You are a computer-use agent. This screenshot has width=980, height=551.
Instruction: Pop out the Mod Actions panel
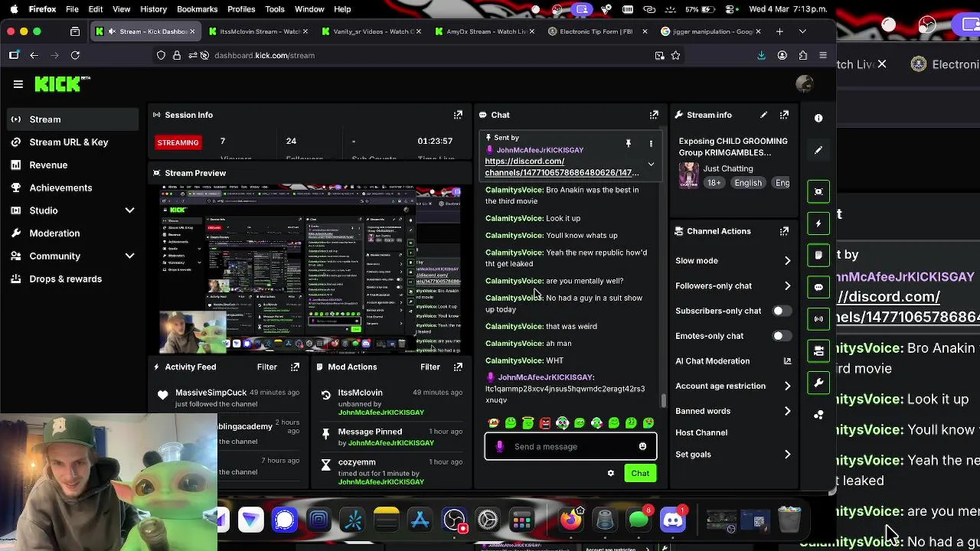(458, 367)
